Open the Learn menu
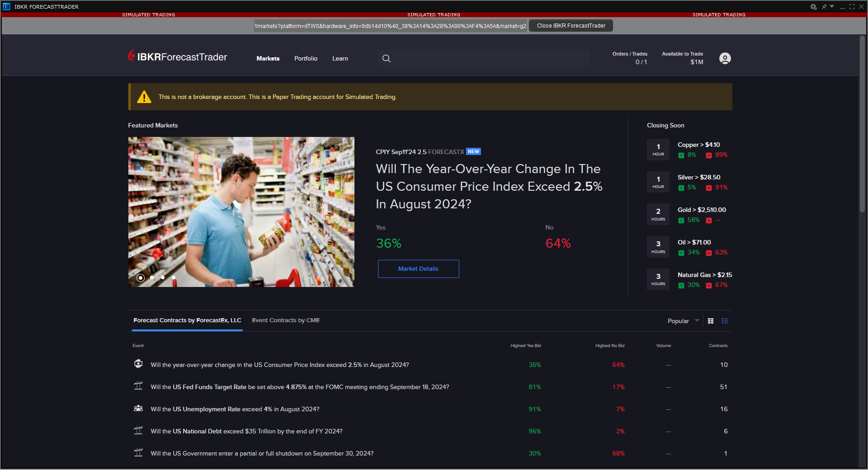Image resolution: width=868 pixels, height=470 pixels. click(340, 59)
